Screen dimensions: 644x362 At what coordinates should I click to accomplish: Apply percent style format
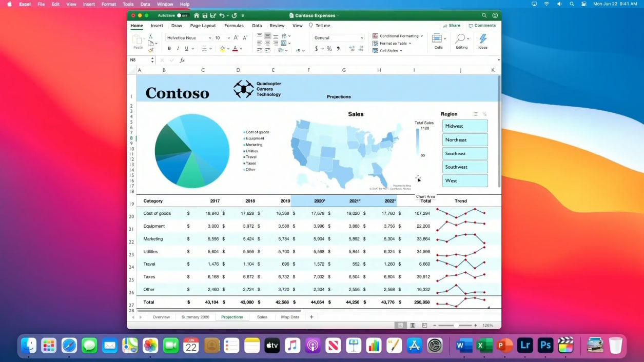pyautogui.click(x=329, y=49)
